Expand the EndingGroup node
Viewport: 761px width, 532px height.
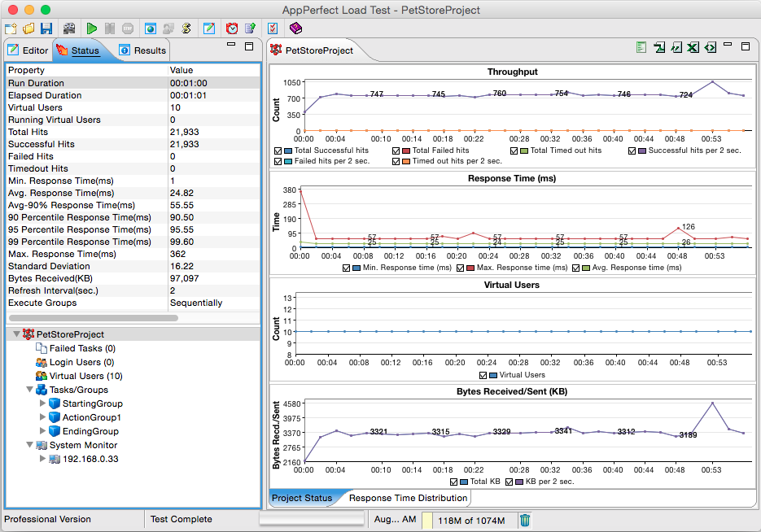(42, 430)
